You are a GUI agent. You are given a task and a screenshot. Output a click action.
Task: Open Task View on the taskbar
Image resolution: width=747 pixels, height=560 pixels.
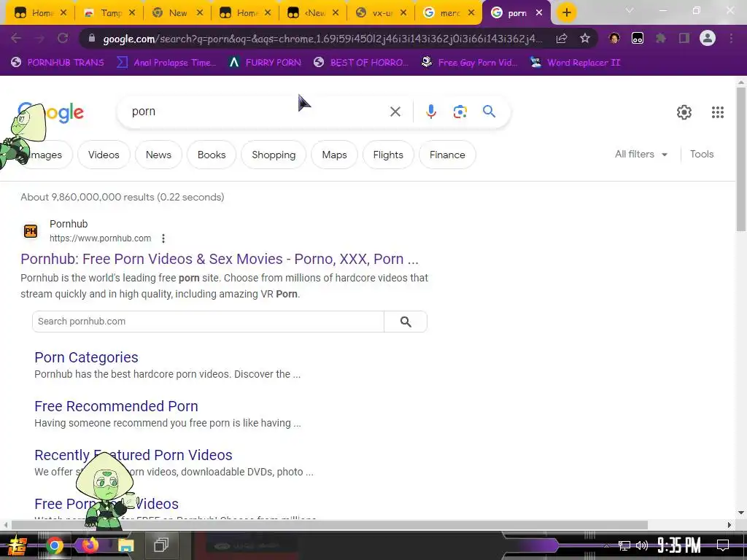[161, 545]
